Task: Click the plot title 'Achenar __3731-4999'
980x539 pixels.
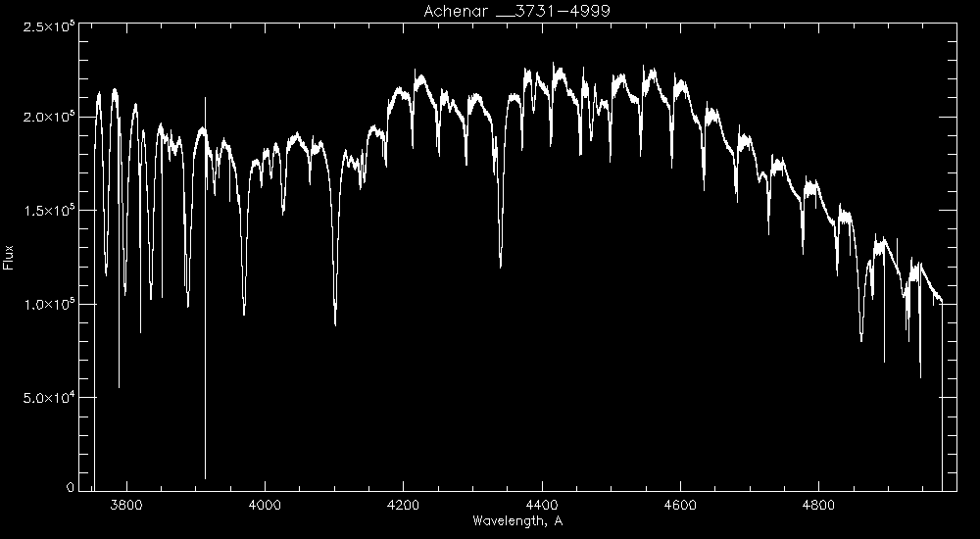Action: 516,11
